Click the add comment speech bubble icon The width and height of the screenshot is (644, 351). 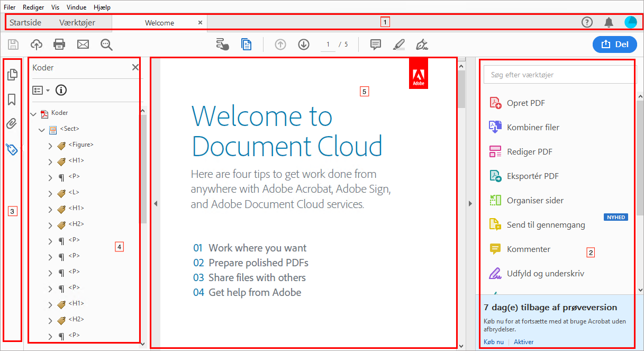[x=376, y=44]
